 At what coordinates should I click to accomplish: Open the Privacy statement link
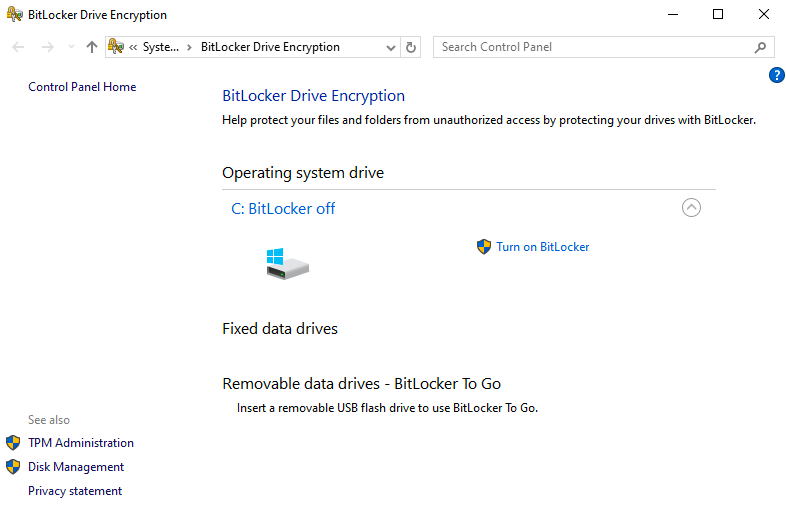[x=75, y=491]
